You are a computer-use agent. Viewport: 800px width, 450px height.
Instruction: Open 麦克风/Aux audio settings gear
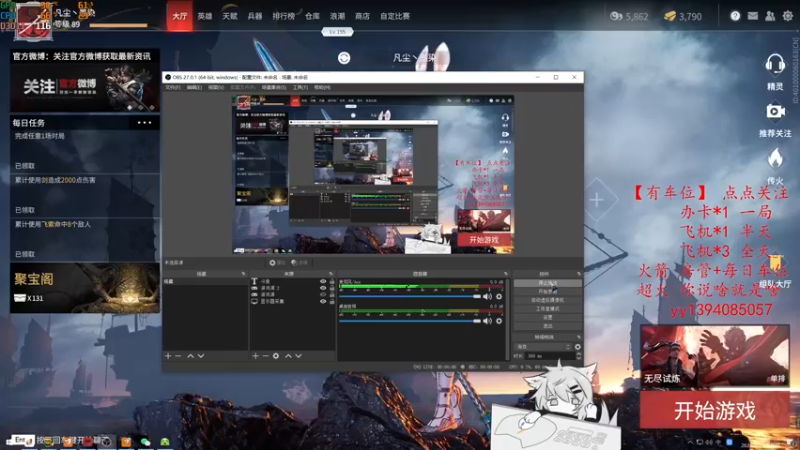tap(499, 296)
